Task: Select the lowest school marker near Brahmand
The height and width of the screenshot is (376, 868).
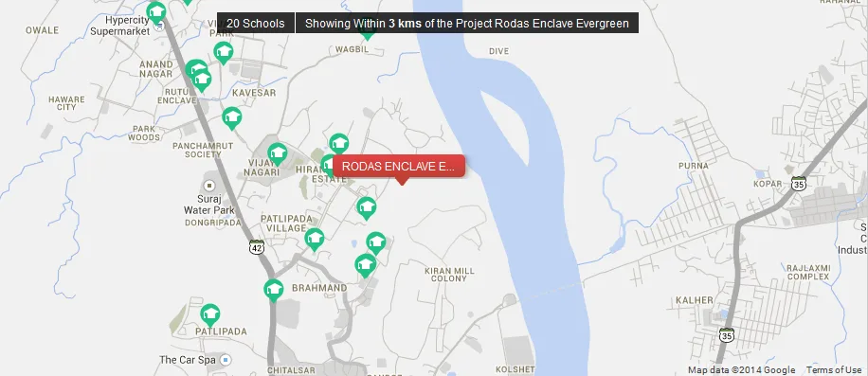Action: tap(366, 265)
